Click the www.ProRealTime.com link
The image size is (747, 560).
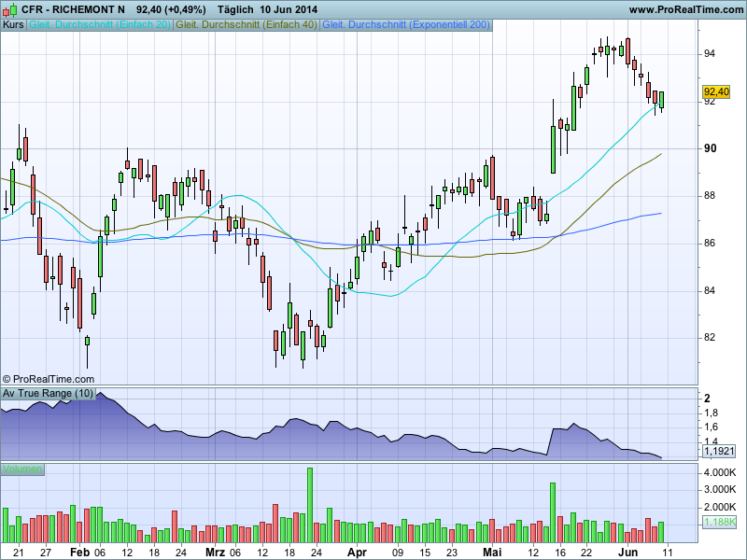[686, 9]
